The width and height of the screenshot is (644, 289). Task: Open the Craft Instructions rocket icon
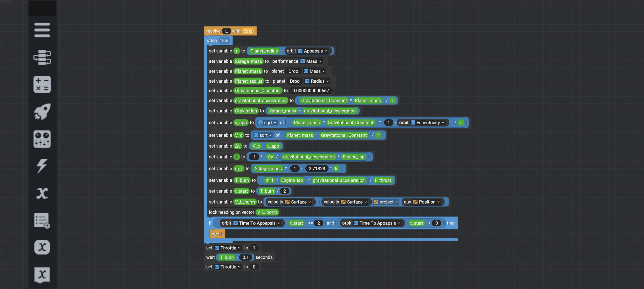[x=42, y=112]
